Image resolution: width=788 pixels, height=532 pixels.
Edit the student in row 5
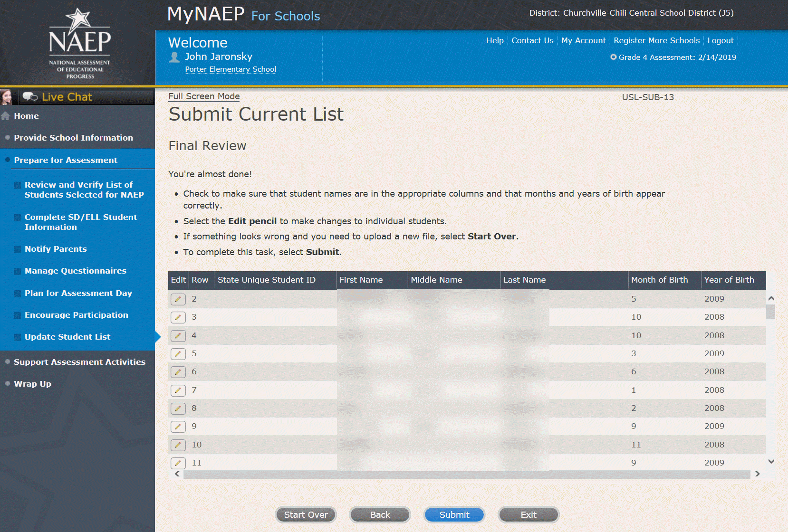pos(178,354)
